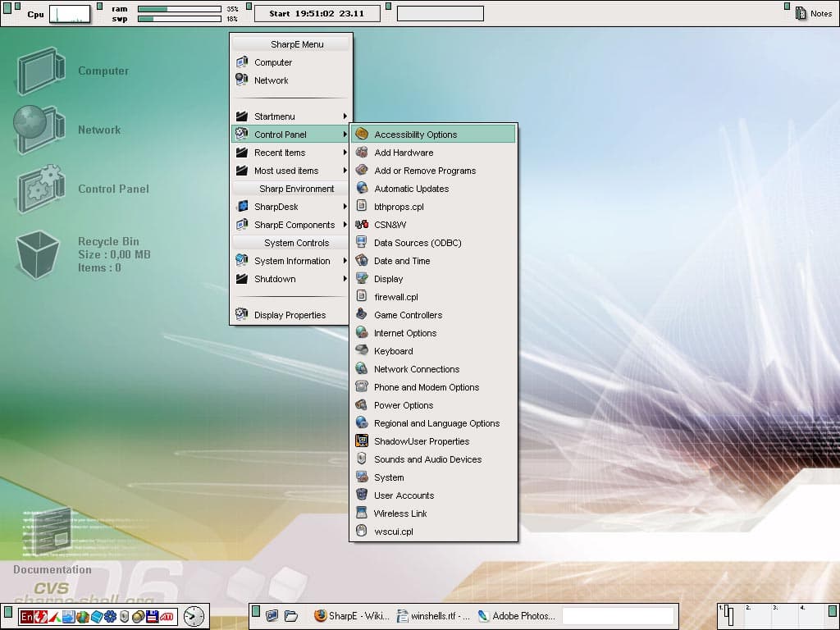Toggle the square handle beside the Start button
The image size is (840, 630).
click(x=249, y=7)
